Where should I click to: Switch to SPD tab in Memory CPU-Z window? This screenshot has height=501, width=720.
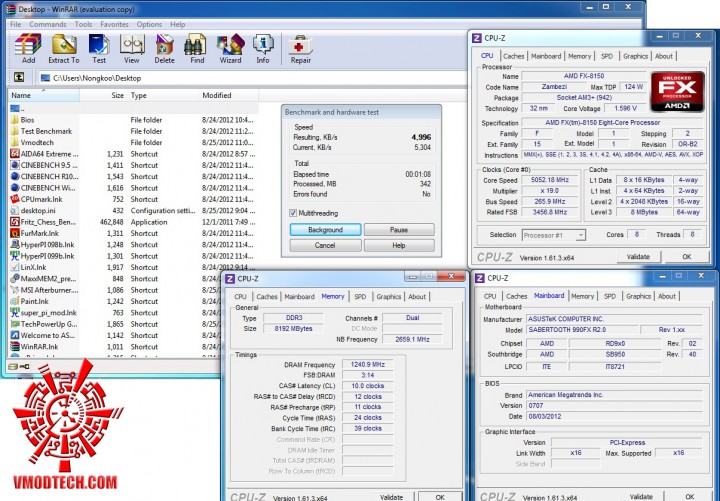click(x=360, y=297)
